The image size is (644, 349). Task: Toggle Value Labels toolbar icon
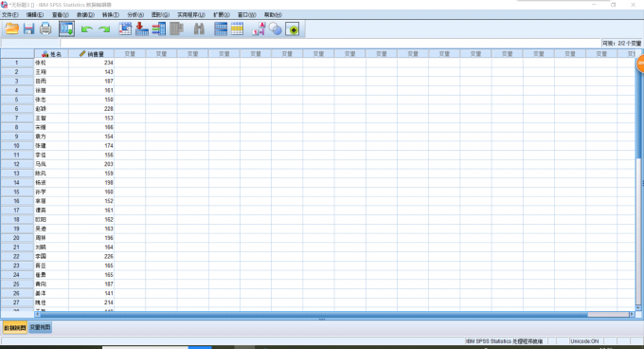(259, 29)
